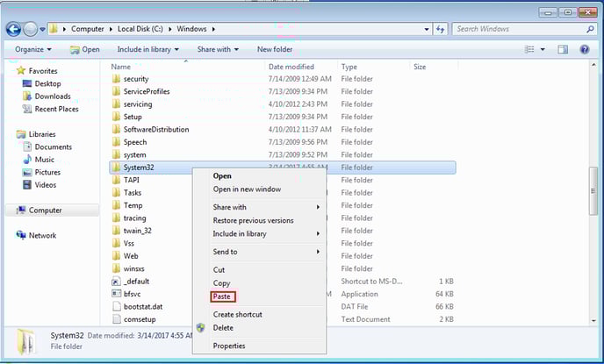The image size is (604, 364).
Task: Open the Send to submenu
Action: 225,252
